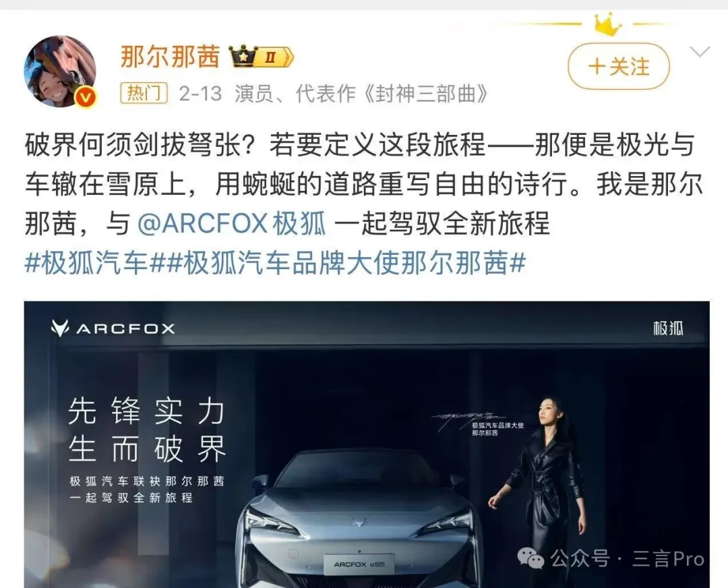Tap the 先锋实力 生而破界 headline on the poster
Screen dimensions: 728x588
[147, 430]
